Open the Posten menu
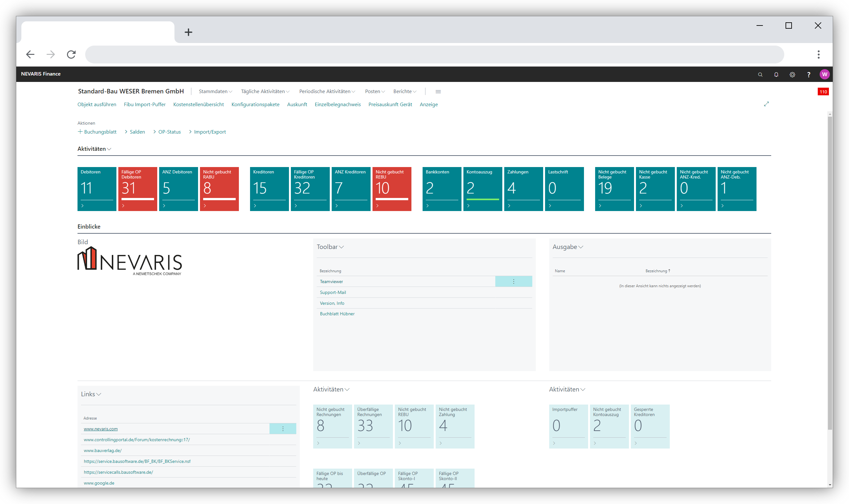 tap(374, 91)
